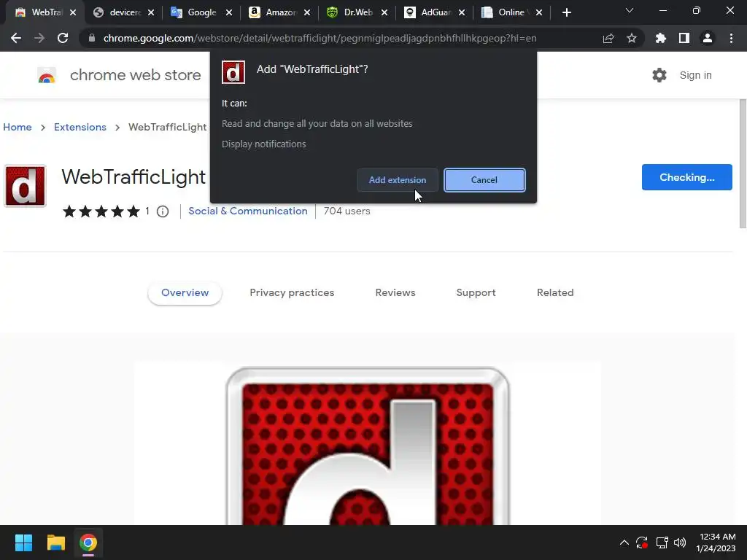This screenshot has height=560, width=747.
Task: Open the Extensions puzzle-piece menu
Action: pyautogui.click(x=661, y=38)
